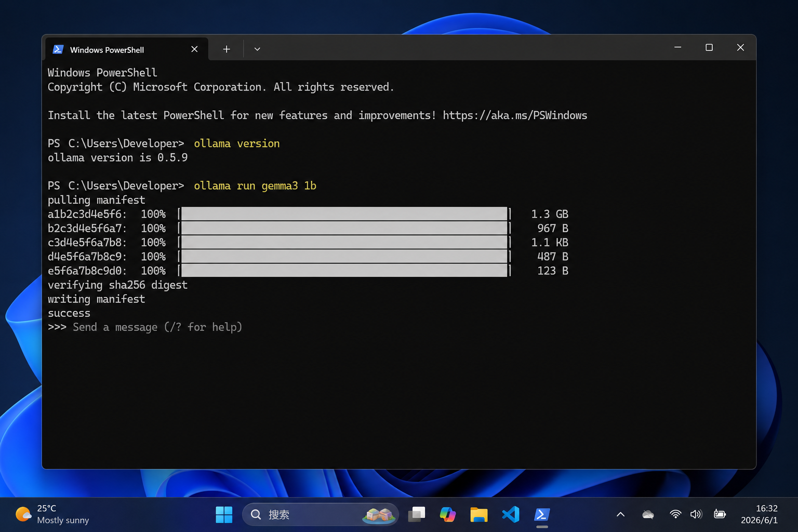Click the taskbar search box
This screenshot has height=532, width=798.
click(321, 514)
